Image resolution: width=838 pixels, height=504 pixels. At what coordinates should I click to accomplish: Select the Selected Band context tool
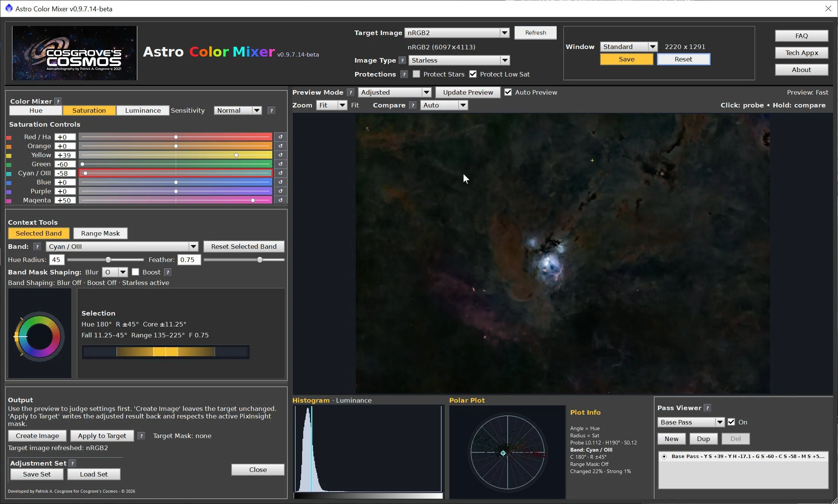pyautogui.click(x=39, y=233)
